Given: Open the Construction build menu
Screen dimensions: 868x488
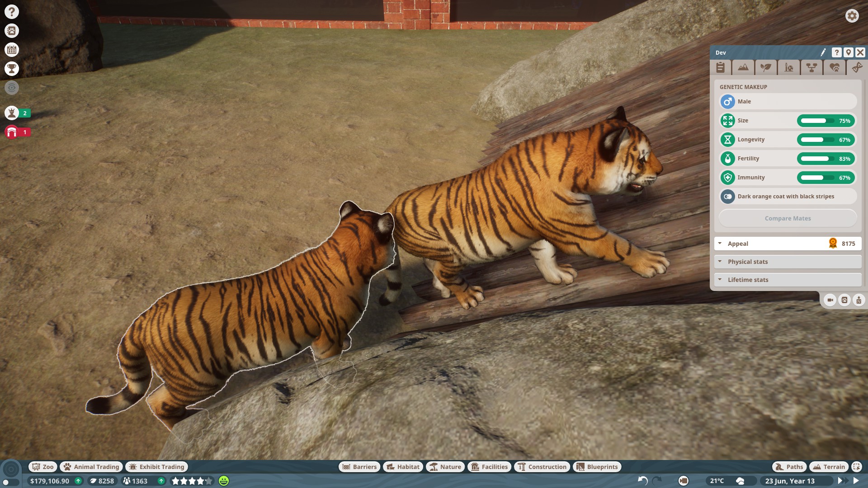Looking at the screenshot, I should click(542, 467).
